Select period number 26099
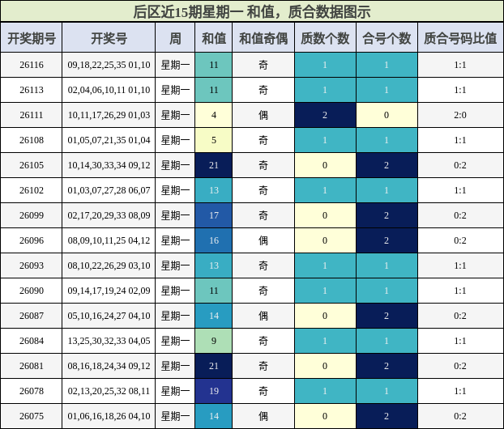 click(x=32, y=215)
